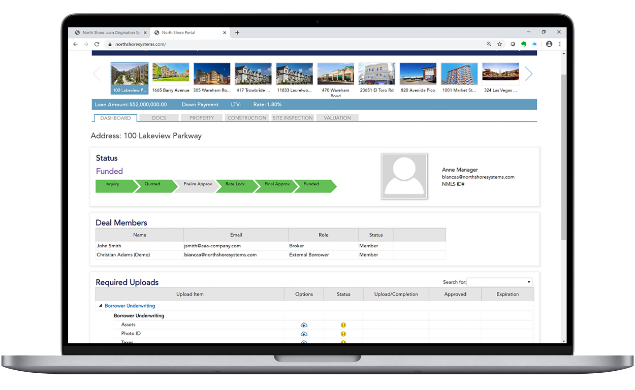This screenshot has height=390, width=635.
Task: Click the Final Approv status step
Action: (276, 186)
